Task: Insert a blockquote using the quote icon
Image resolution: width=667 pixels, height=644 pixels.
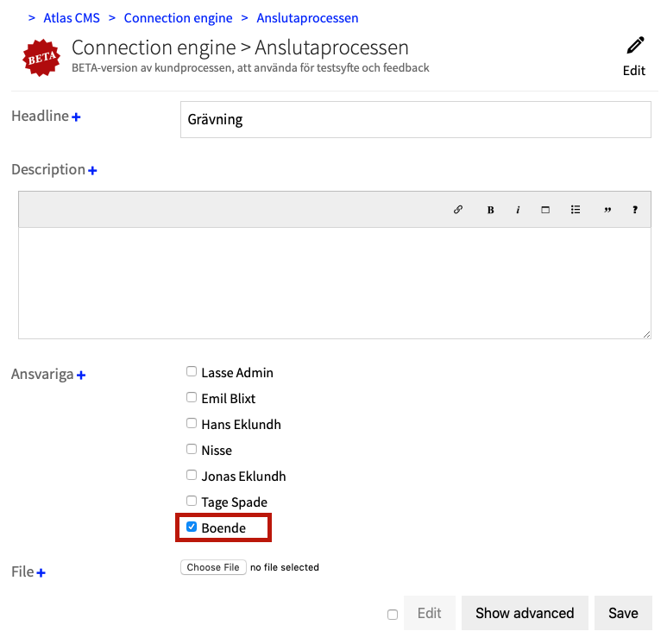Action: pyautogui.click(x=607, y=210)
